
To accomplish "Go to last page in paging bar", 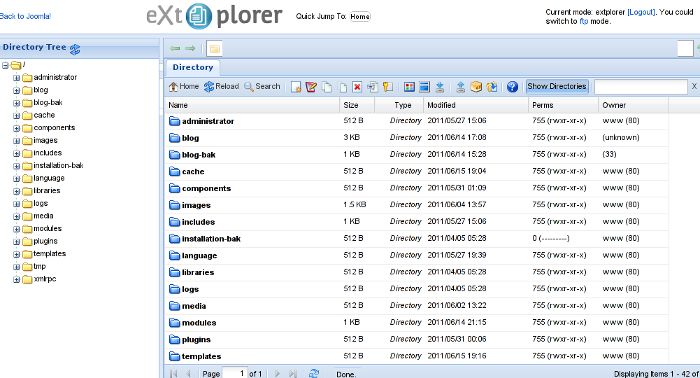I will [293, 374].
